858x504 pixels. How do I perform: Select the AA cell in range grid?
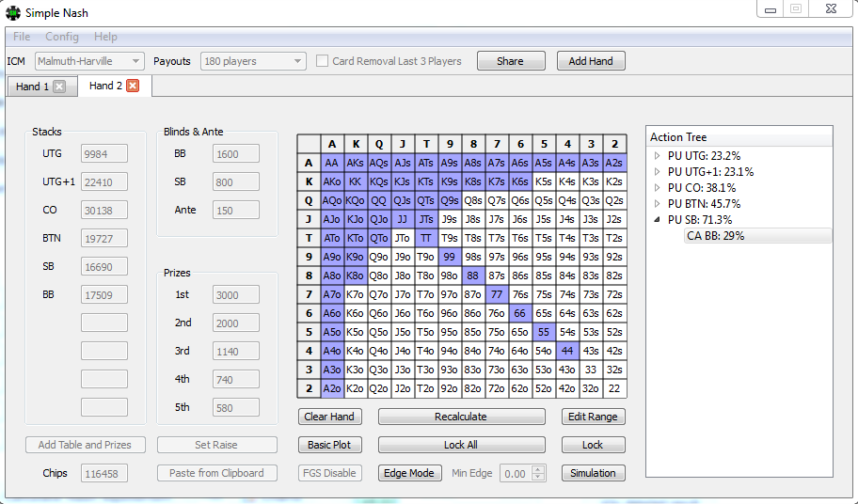click(332, 163)
